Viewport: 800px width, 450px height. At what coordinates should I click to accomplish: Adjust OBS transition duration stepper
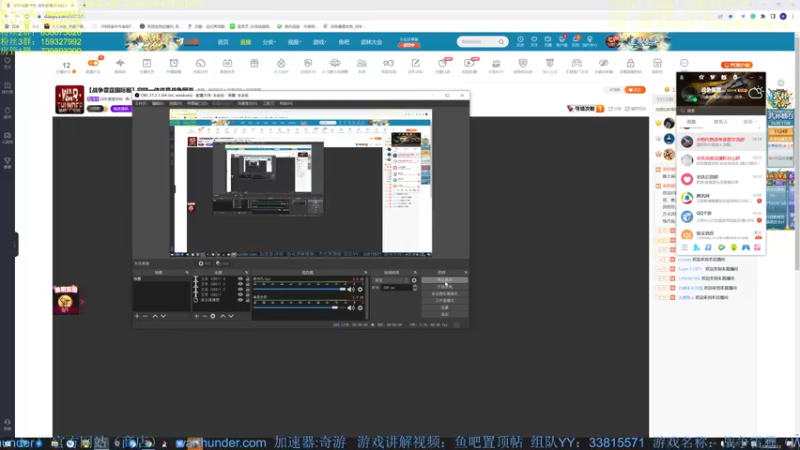tap(415, 288)
